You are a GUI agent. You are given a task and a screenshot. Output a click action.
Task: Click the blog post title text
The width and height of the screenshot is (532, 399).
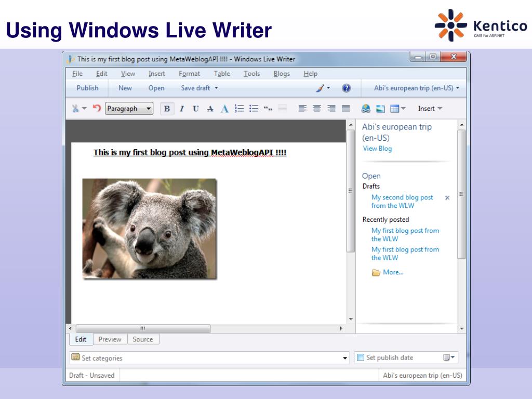190,153
